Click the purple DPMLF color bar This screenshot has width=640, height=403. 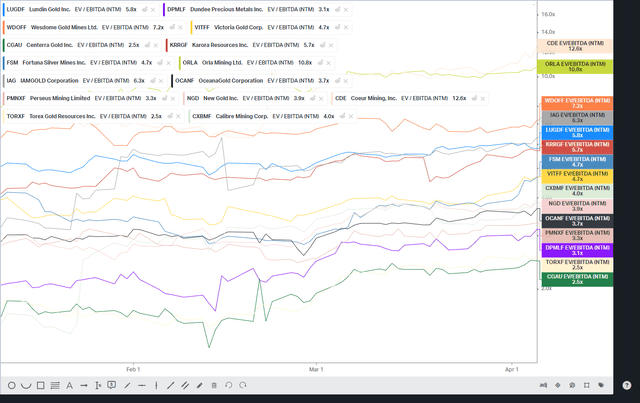(x=164, y=9)
